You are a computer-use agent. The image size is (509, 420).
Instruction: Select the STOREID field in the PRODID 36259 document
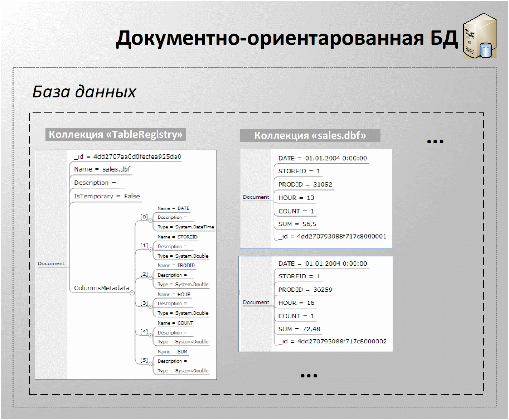[299, 276]
